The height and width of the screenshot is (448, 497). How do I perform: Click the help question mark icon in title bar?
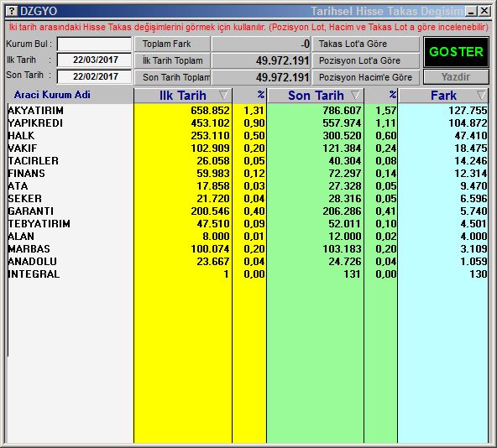[12, 11]
